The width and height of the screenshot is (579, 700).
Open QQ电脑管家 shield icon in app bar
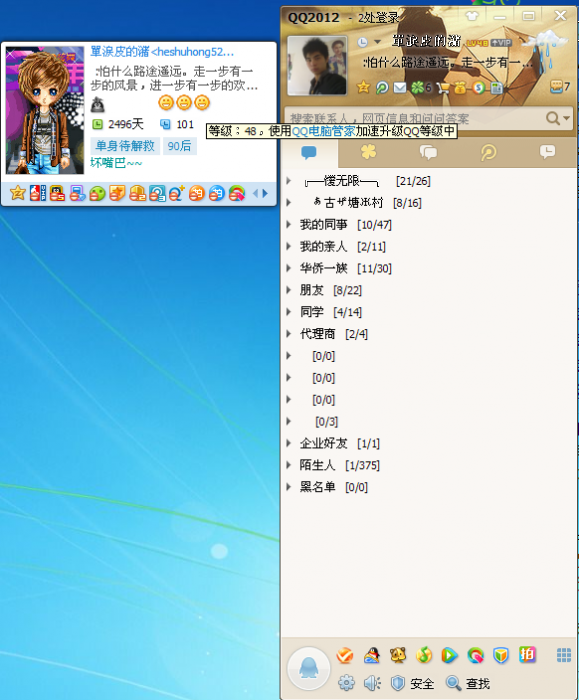(x=501, y=655)
